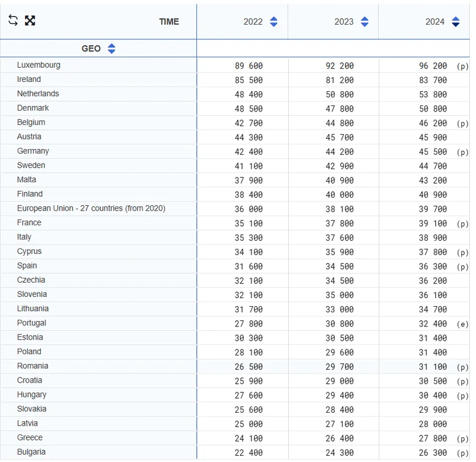Click the (p) flag beside Greece 2024

(x=462, y=439)
